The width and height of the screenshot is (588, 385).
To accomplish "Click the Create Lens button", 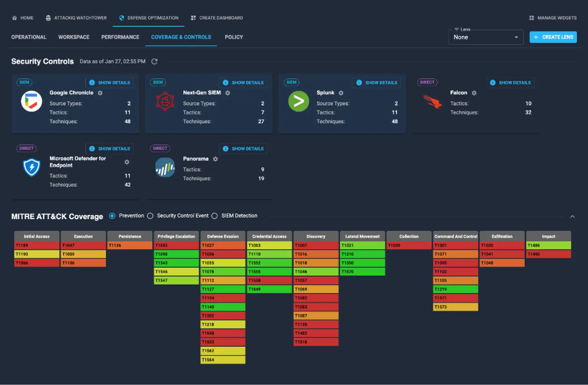I will click(553, 37).
